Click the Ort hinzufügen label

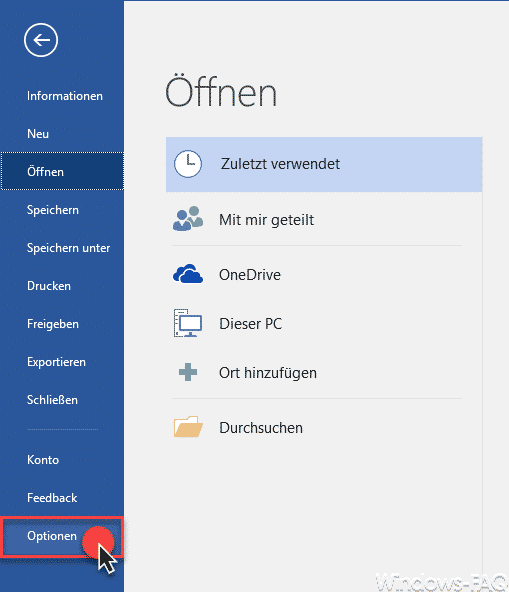268,373
